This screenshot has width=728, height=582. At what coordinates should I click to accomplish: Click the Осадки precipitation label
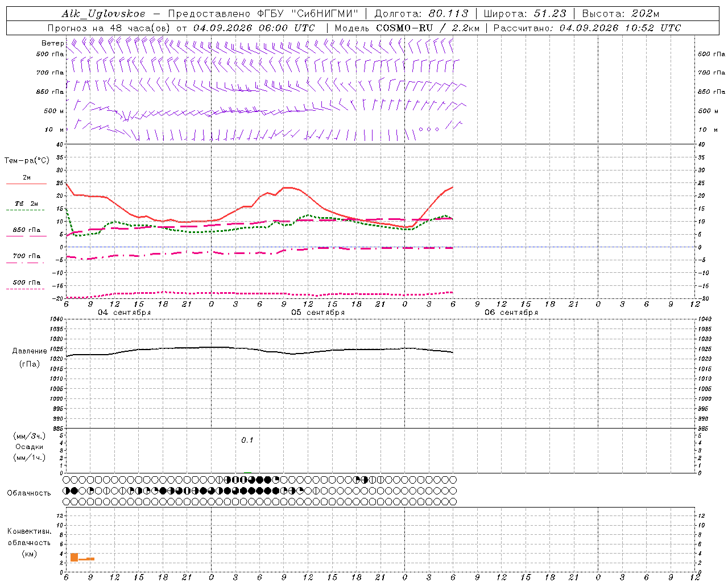click(x=29, y=447)
